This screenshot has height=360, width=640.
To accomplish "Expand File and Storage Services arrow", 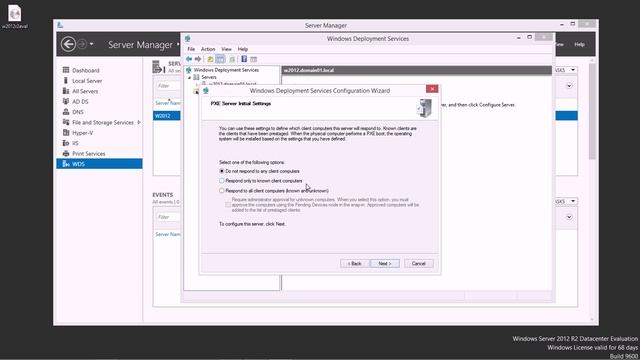I will pyautogui.click(x=139, y=122).
